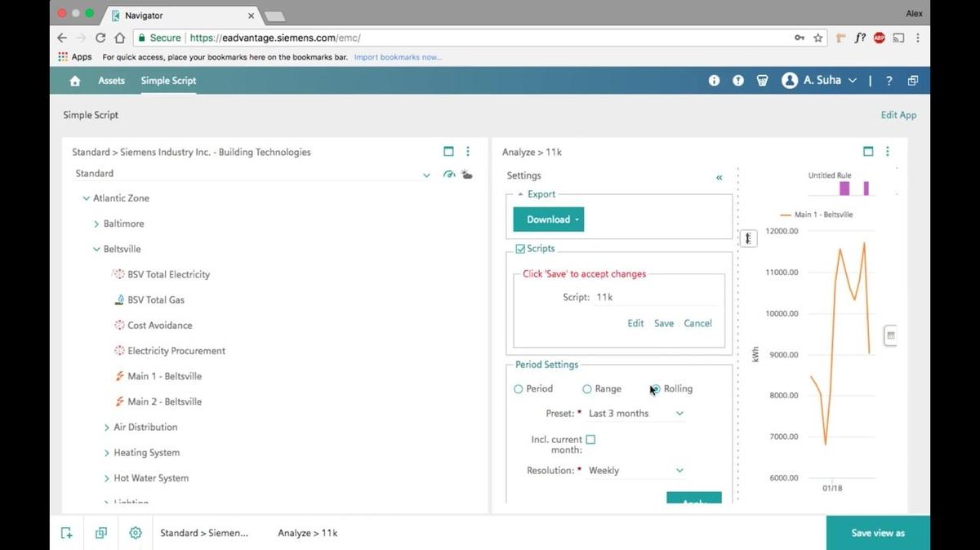980x550 pixels.
Task: Switch to the Simple Script tab
Action: pyautogui.click(x=168, y=81)
